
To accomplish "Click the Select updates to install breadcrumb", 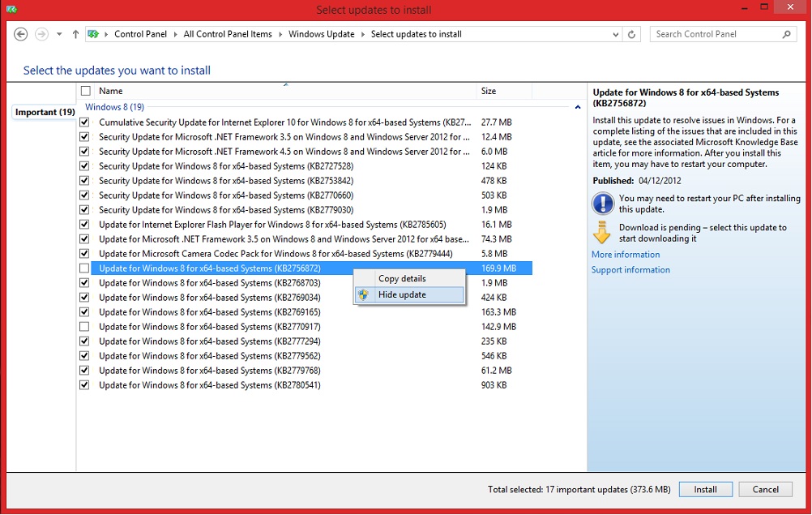I will (417, 34).
